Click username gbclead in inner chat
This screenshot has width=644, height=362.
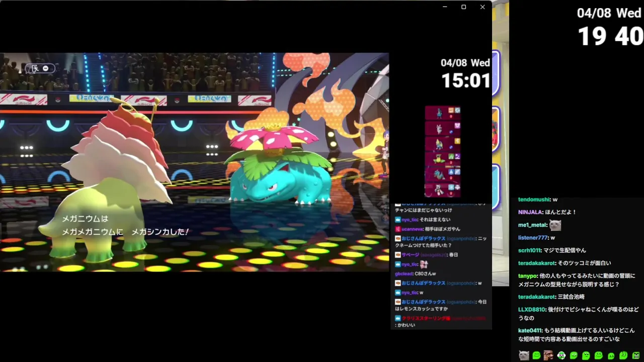(404, 274)
